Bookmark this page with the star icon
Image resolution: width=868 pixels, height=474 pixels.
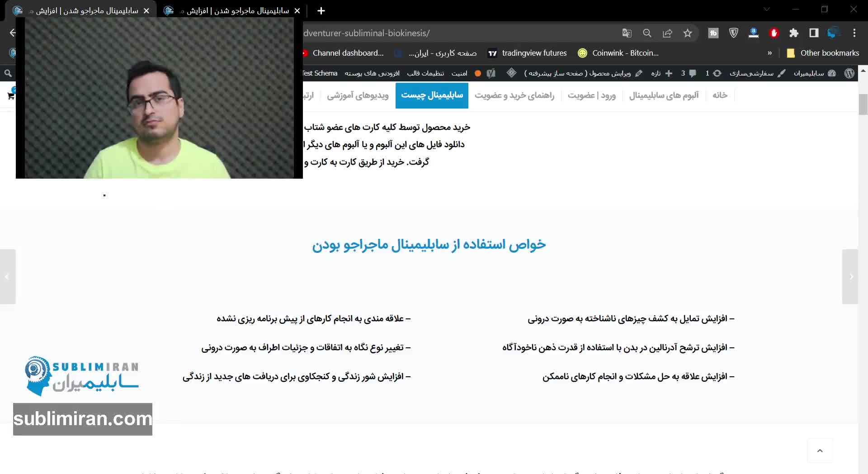point(688,33)
